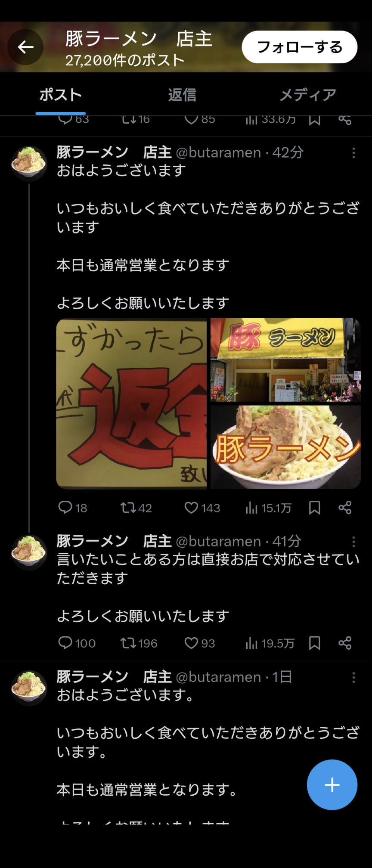Viewport: 372px width, 868px height.
Task: Open replies on post with 18 comments
Action: [x=72, y=508]
